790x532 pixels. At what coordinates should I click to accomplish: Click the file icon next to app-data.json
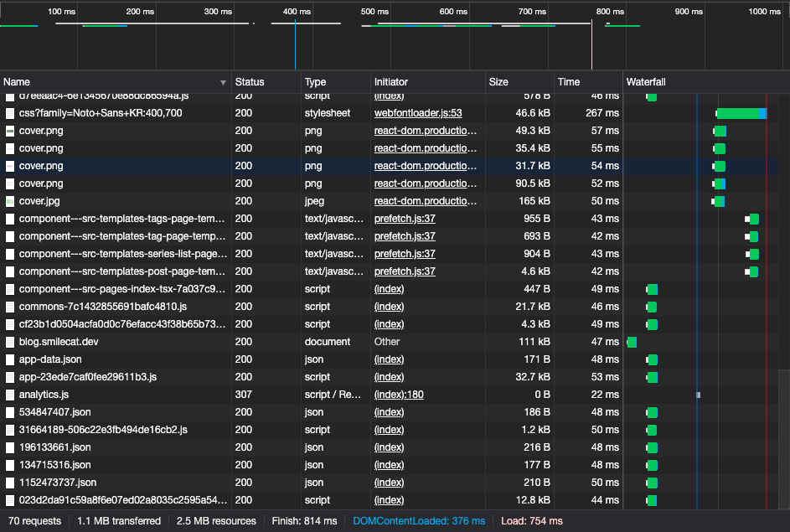pos(10,359)
